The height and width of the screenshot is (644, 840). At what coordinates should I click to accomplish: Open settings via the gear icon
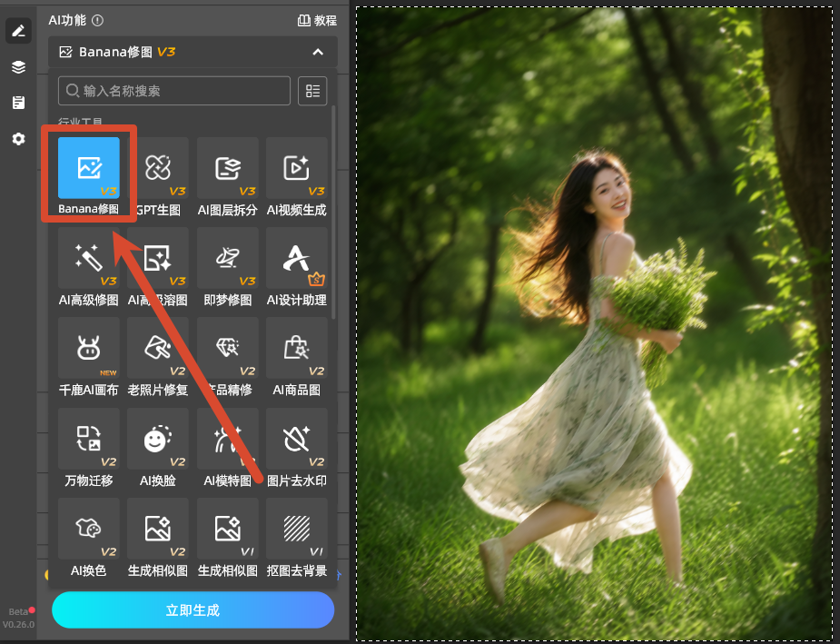point(19,139)
